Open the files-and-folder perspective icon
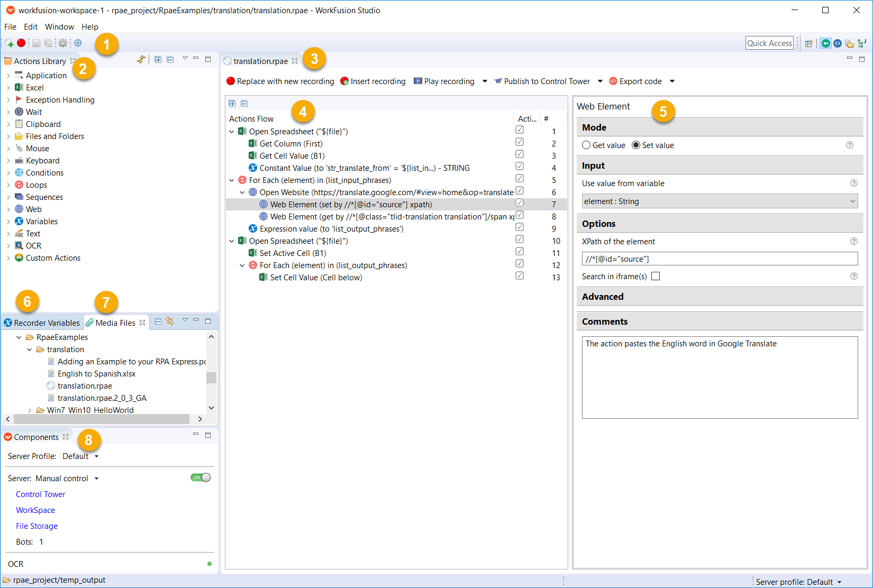 coord(849,43)
